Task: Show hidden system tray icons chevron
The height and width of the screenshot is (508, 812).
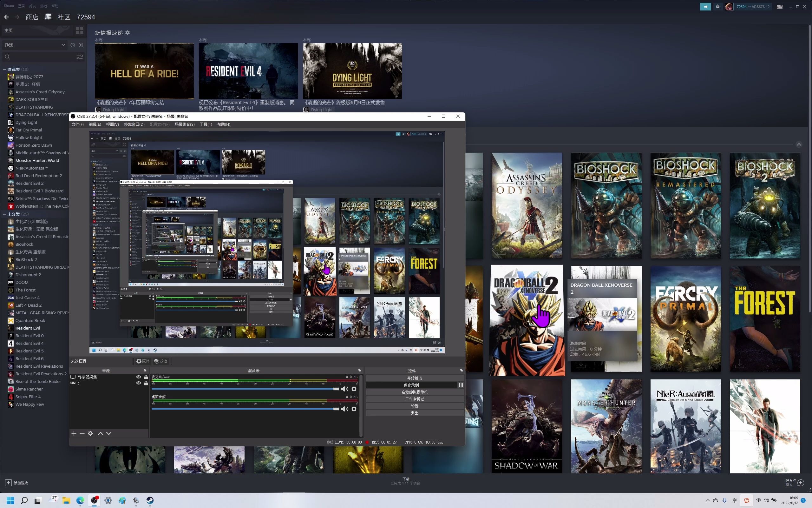Action: tap(708, 500)
